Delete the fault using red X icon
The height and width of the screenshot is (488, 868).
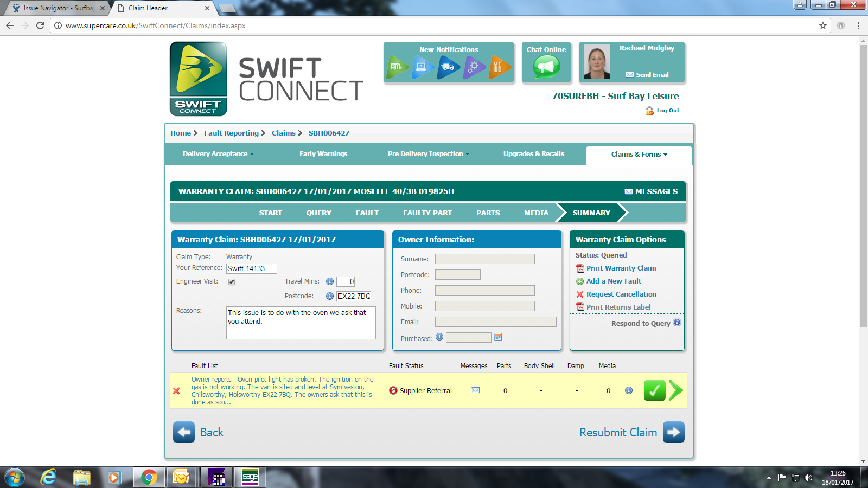pos(176,391)
